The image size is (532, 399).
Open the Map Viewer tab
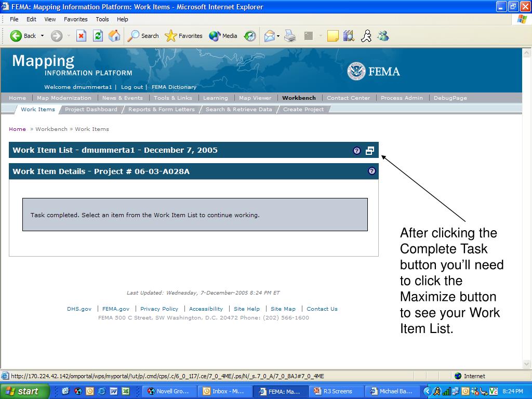(255, 98)
